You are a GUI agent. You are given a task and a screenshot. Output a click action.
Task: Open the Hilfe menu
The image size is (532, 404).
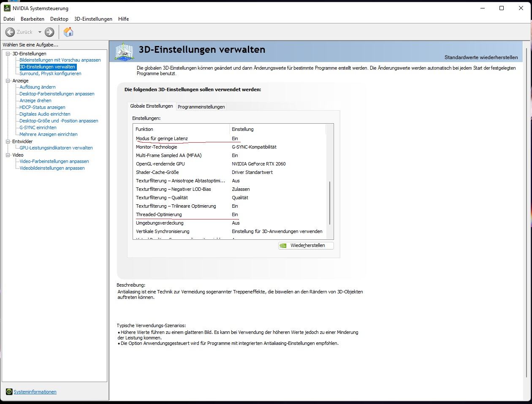pyautogui.click(x=124, y=19)
